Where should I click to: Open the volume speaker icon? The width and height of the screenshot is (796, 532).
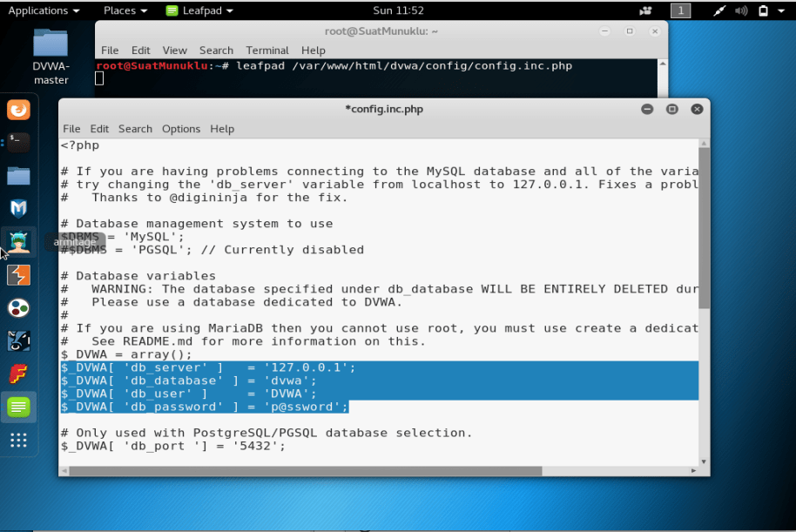point(741,10)
